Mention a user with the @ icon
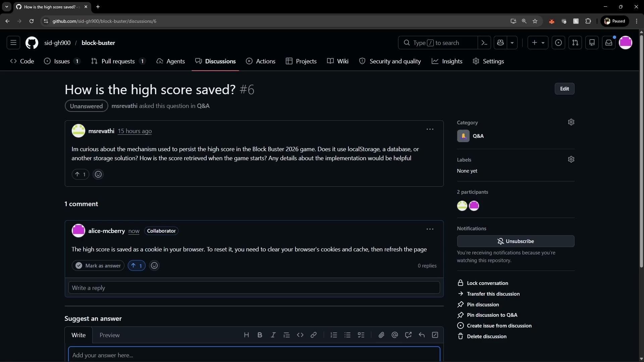Viewport: 644px width, 362px height. click(395, 335)
